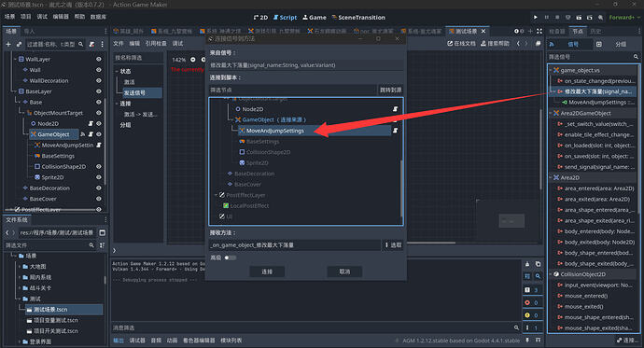Open the SceneTransition workspace
Viewport: 644px width, 348px height.
pos(358,17)
